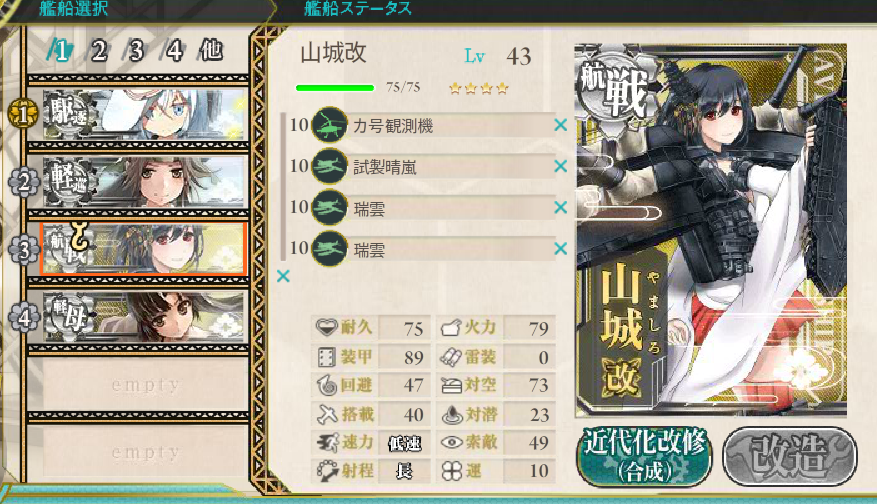Select fleet tab 1
The image size is (877, 504).
(x=60, y=51)
